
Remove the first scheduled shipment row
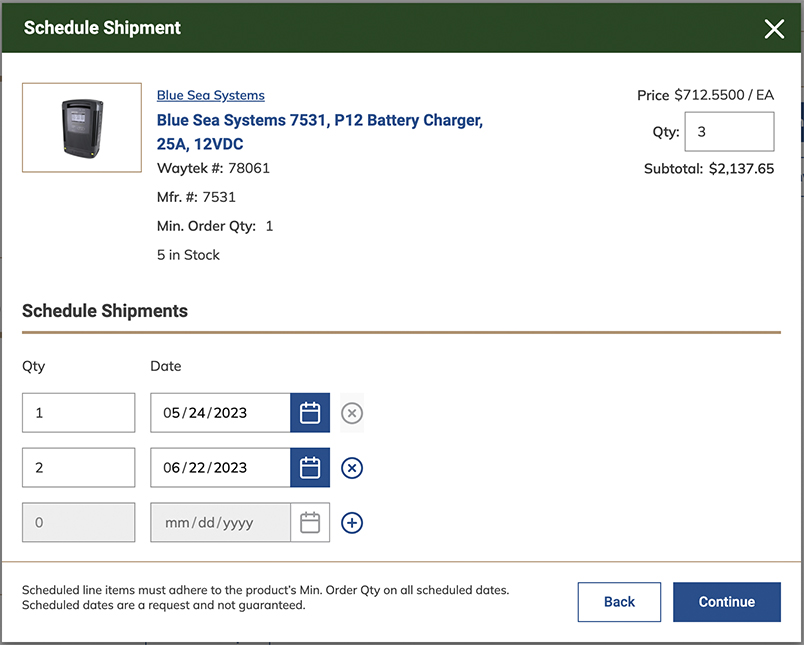(351, 412)
